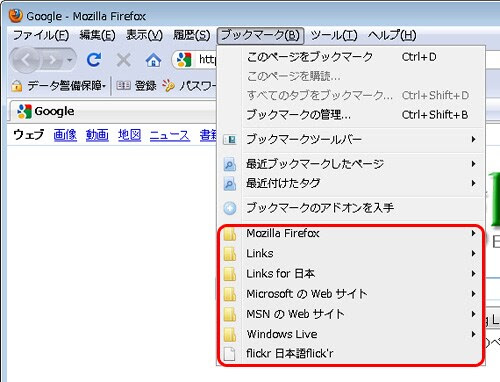The width and height of the screenshot is (500, 382).
Task: Click the Google favicon in the address bar
Action: coord(184,60)
